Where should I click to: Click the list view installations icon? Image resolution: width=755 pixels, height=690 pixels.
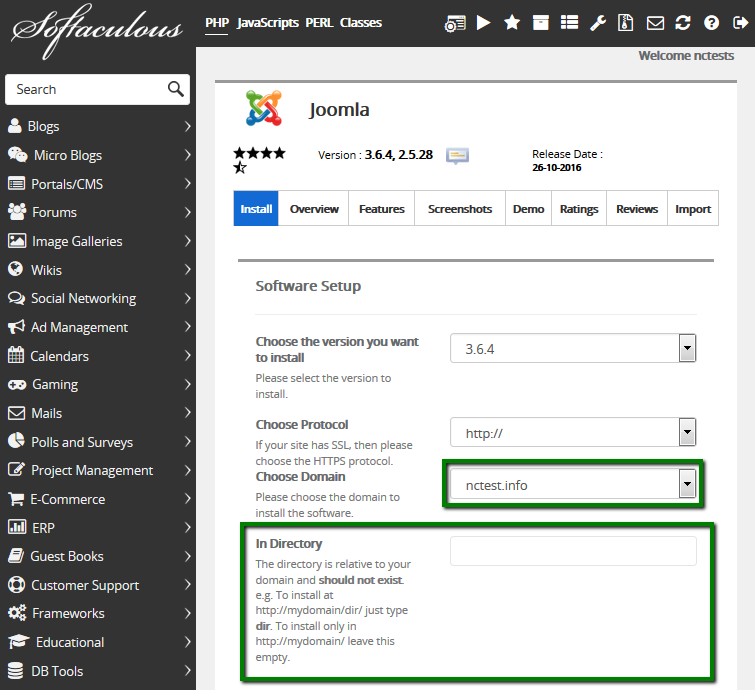pyautogui.click(x=569, y=22)
